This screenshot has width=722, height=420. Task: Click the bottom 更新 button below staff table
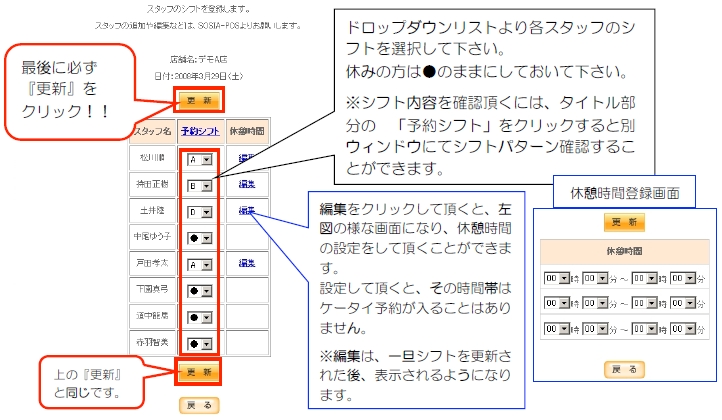(x=198, y=373)
